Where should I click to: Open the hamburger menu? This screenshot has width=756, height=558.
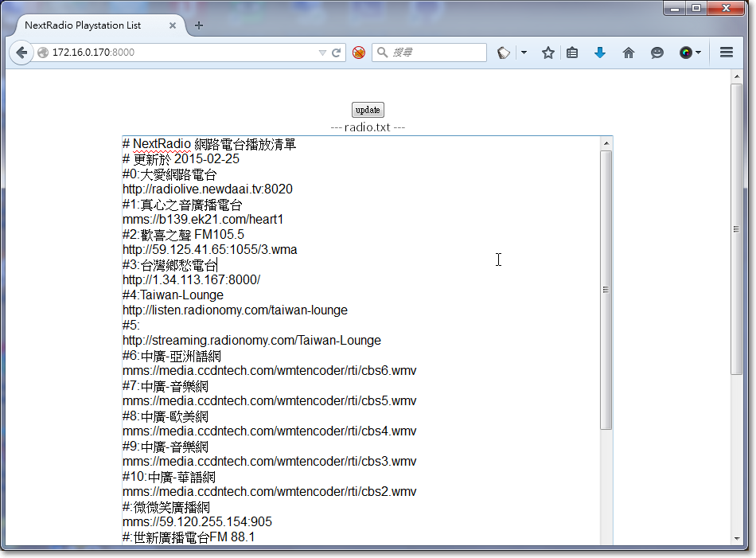(727, 53)
